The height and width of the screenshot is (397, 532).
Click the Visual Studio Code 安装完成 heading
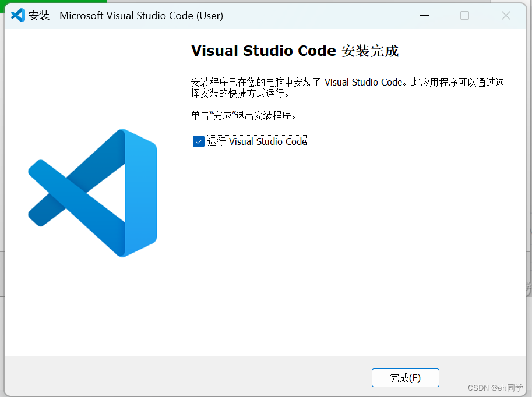click(295, 51)
